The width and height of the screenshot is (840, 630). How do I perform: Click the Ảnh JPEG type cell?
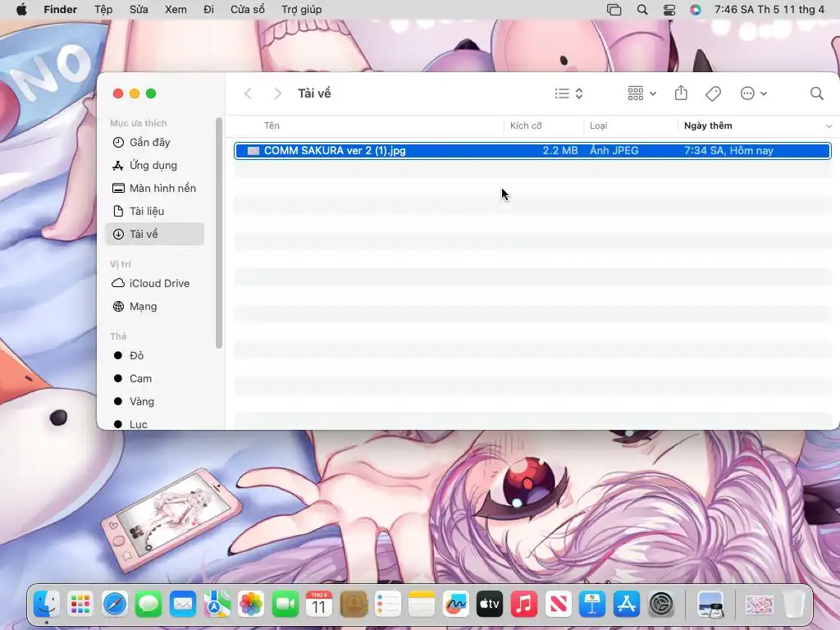tap(614, 151)
